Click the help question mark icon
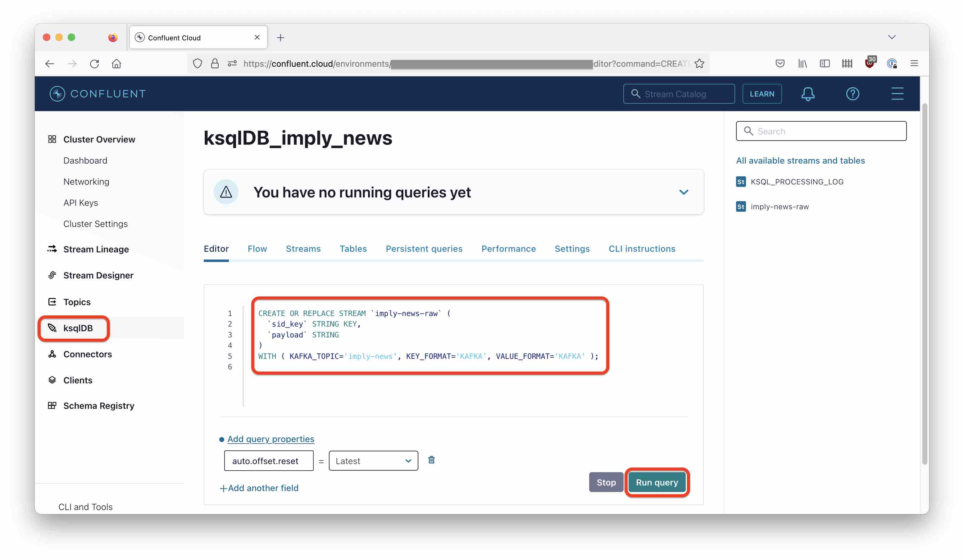This screenshot has height=560, width=964. tap(853, 93)
